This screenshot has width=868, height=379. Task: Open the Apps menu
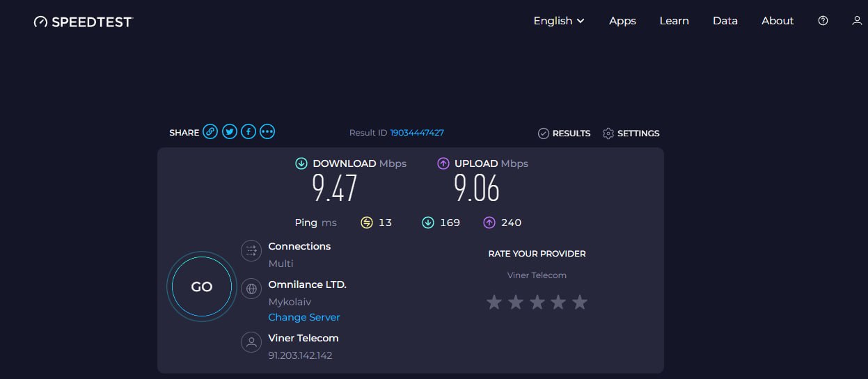click(x=622, y=21)
